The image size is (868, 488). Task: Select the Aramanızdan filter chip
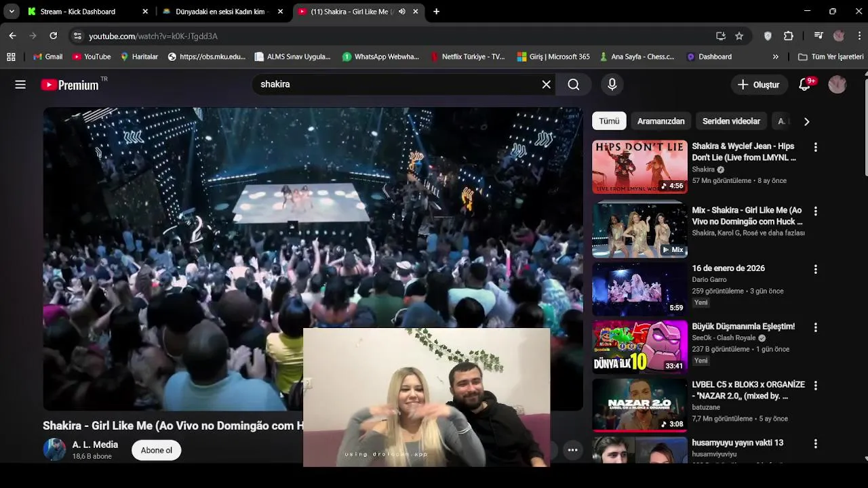tap(660, 121)
